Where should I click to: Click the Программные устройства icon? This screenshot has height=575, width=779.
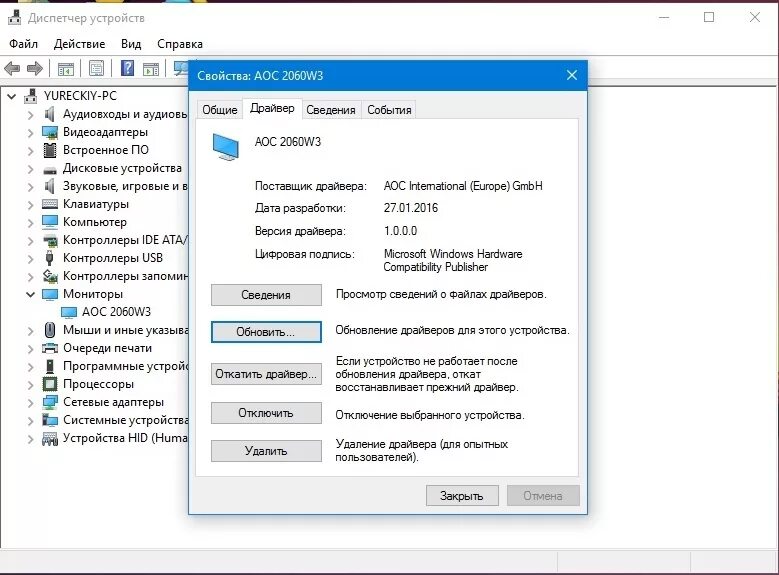pos(50,366)
